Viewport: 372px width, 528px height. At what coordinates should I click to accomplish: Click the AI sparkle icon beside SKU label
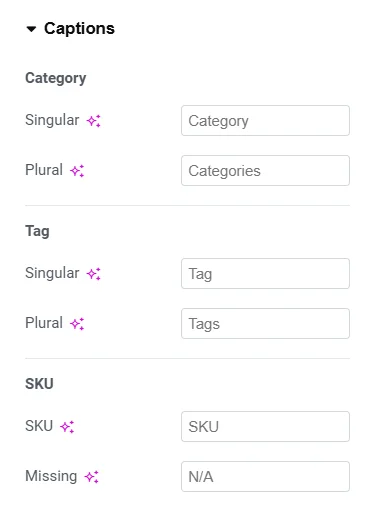(x=67, y=427)
